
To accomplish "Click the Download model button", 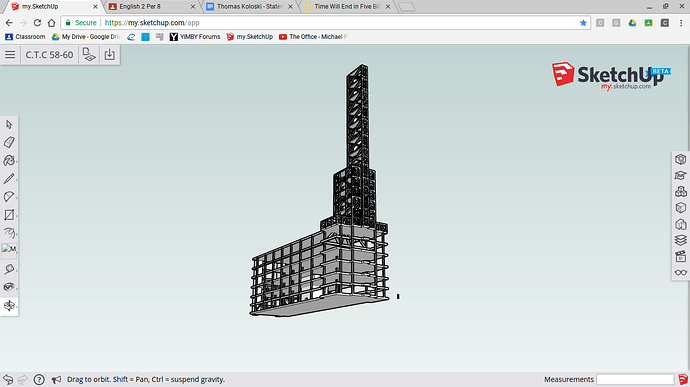I will [x=110, y=55].
